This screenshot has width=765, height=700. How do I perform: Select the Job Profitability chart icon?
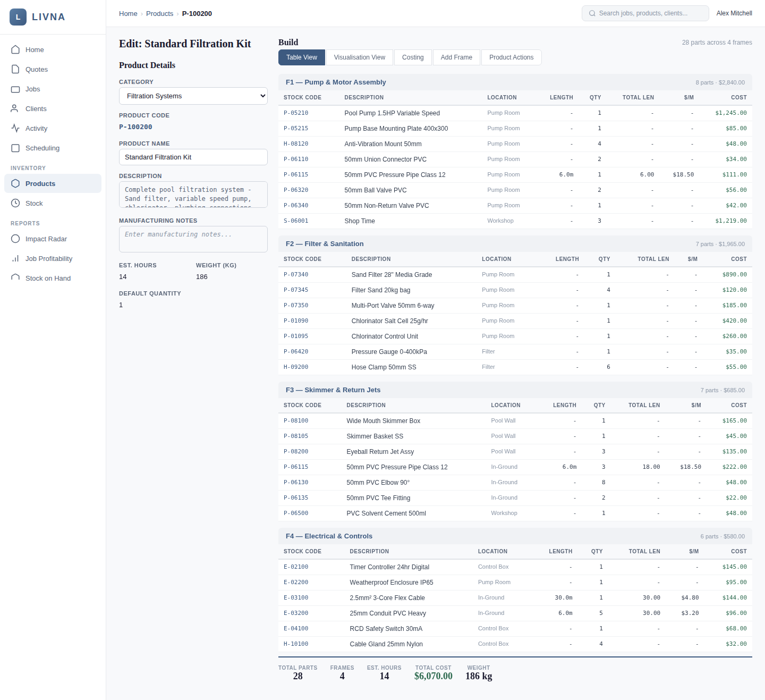tap(16, 258)
